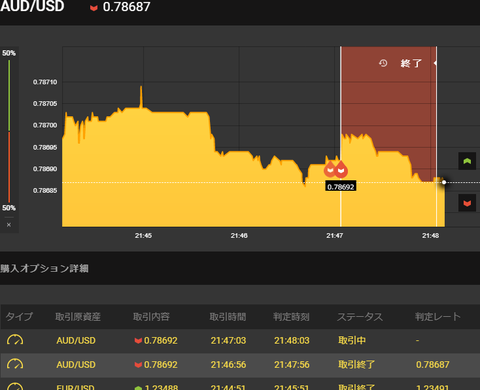
Task: Click the 取引内容 column header
Action: [151, 316]
